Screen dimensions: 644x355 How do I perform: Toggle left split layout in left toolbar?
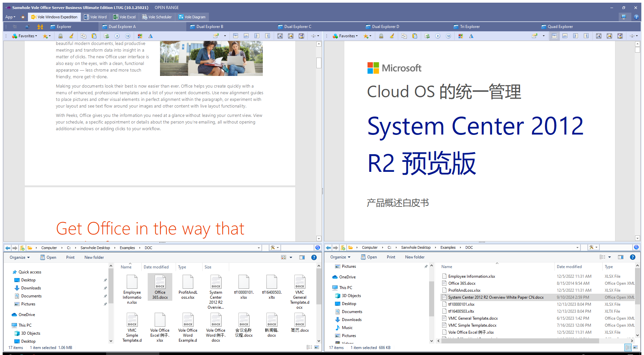pos(257,36)
